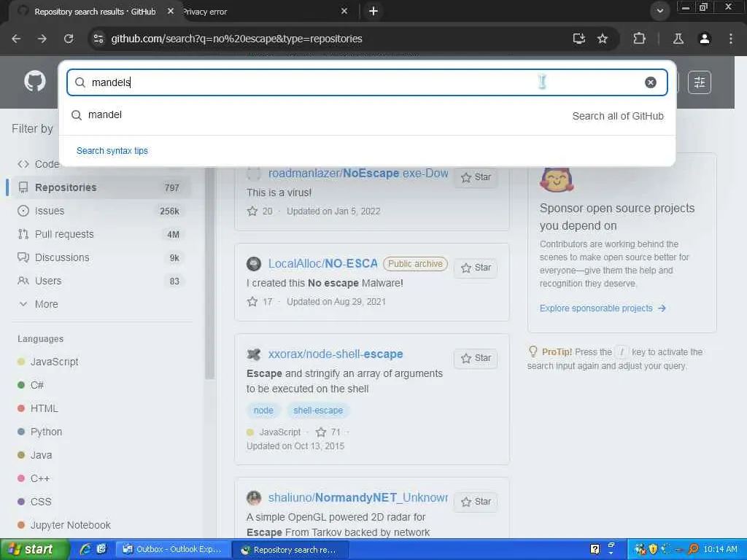Screen dimensions: 747x560
Task: Star the roadmanlazer/NoEscape repository
Action: coord(476,177)
